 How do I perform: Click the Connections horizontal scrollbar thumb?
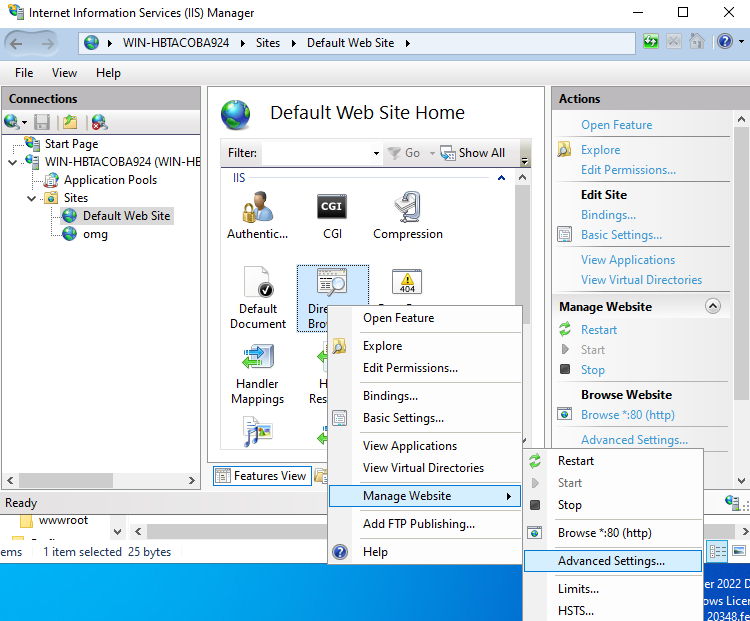click(x=66, y=480)
